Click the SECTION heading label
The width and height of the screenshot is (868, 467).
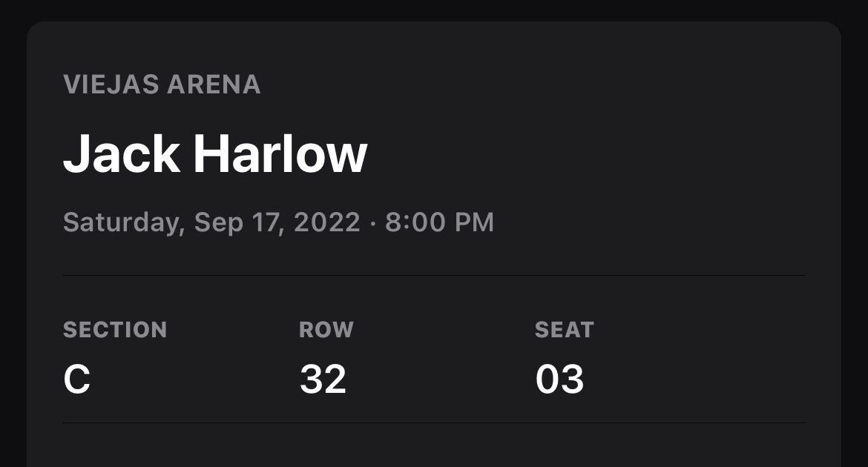(115, 330)
